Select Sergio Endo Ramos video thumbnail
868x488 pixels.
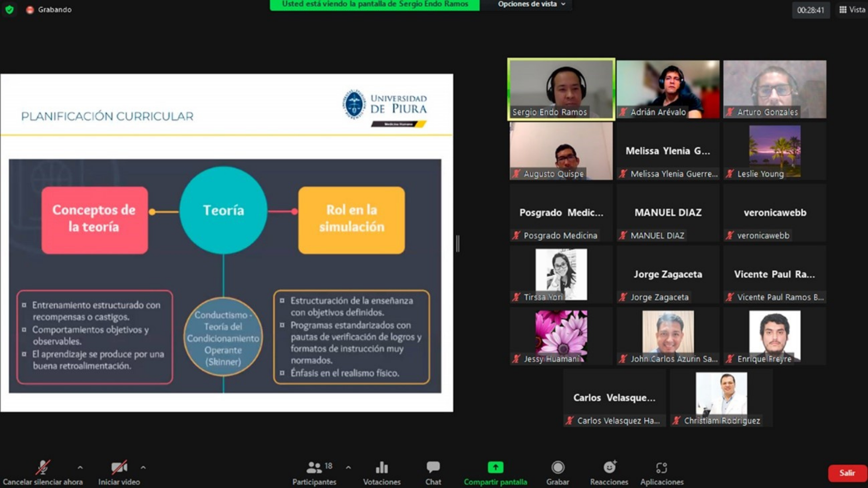click(x=561, y=89)
